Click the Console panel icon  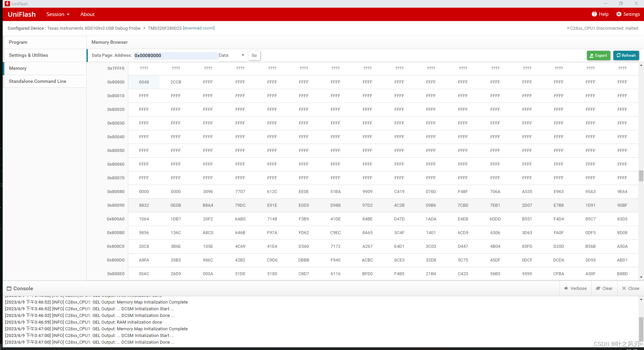9,289
